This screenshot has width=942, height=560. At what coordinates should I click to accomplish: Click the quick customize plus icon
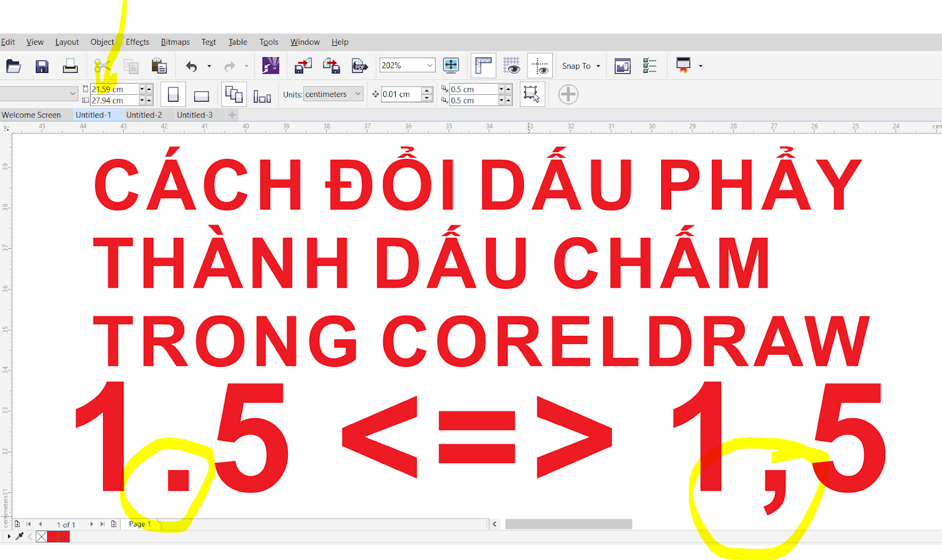coord(568,94)
